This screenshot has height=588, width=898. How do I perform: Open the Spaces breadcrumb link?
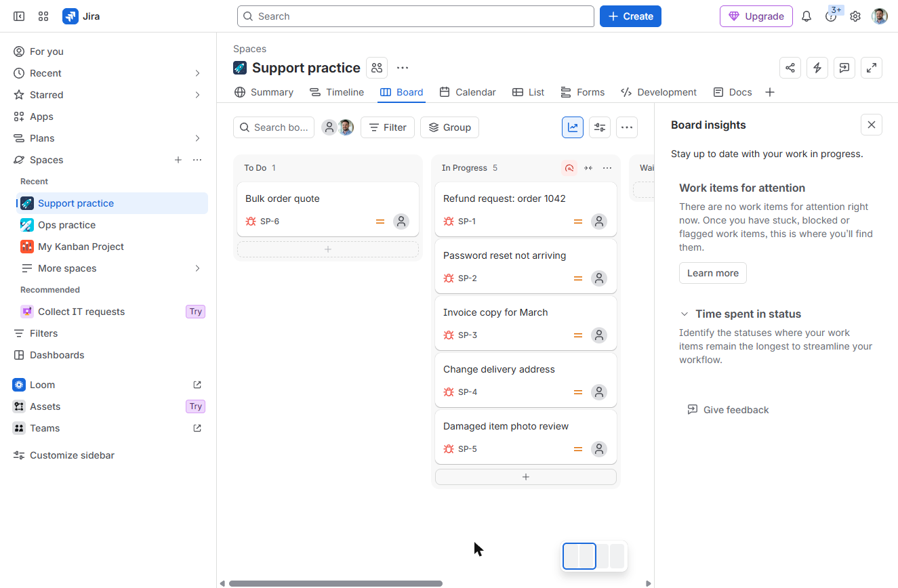(x=249, y=49)
